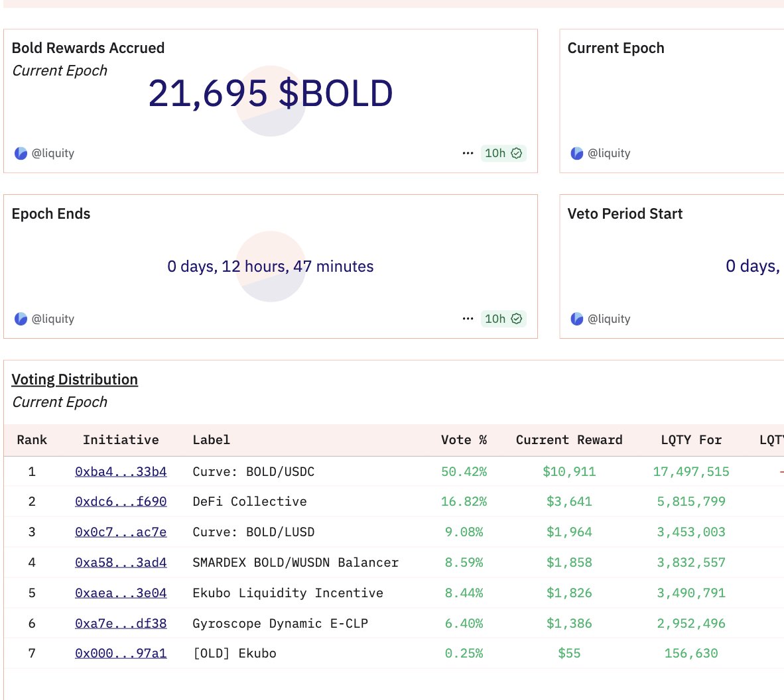Click the 8.59% vote cell
This screenshot has height=700, width=784.
coord(464,562)
